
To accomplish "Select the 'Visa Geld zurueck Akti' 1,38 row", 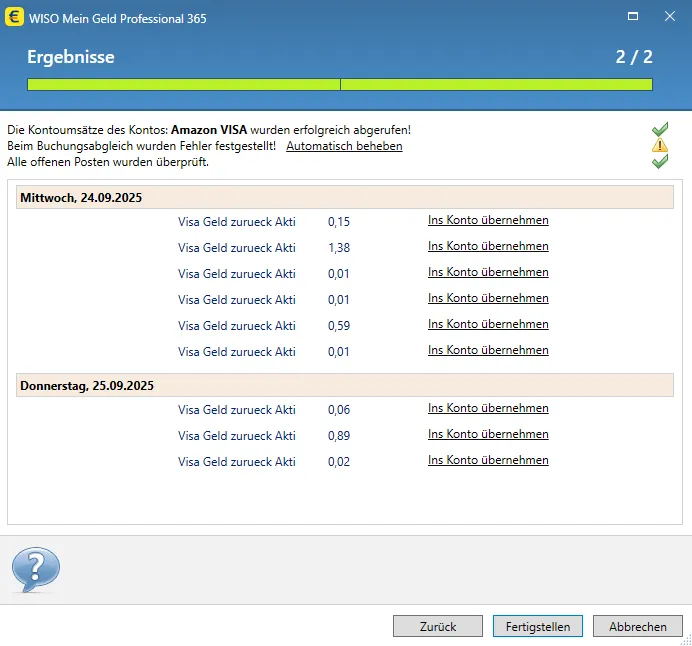I will coord(237,248).
